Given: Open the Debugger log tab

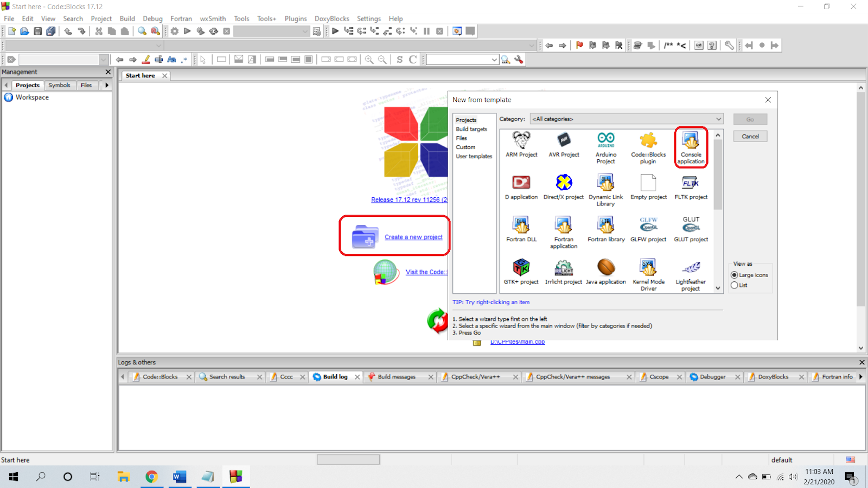Looking at the screenshot, I should click(712, 377).
